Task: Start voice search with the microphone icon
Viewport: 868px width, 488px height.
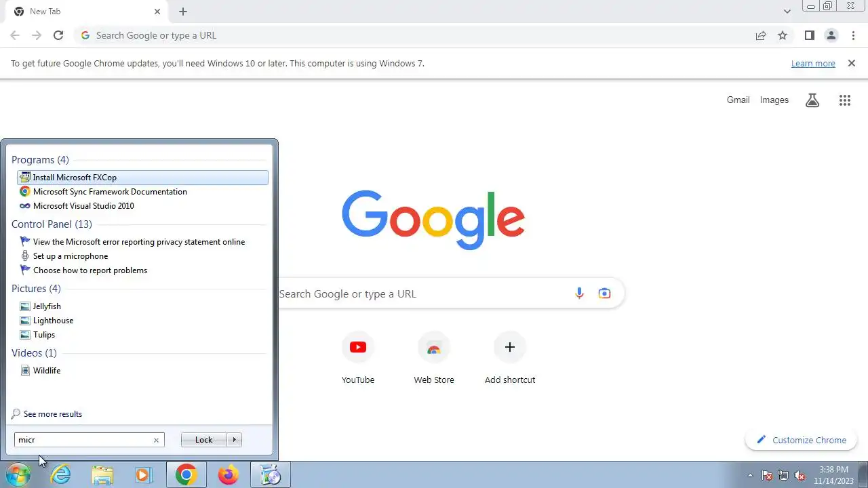Action: click(x=579, y=293)
